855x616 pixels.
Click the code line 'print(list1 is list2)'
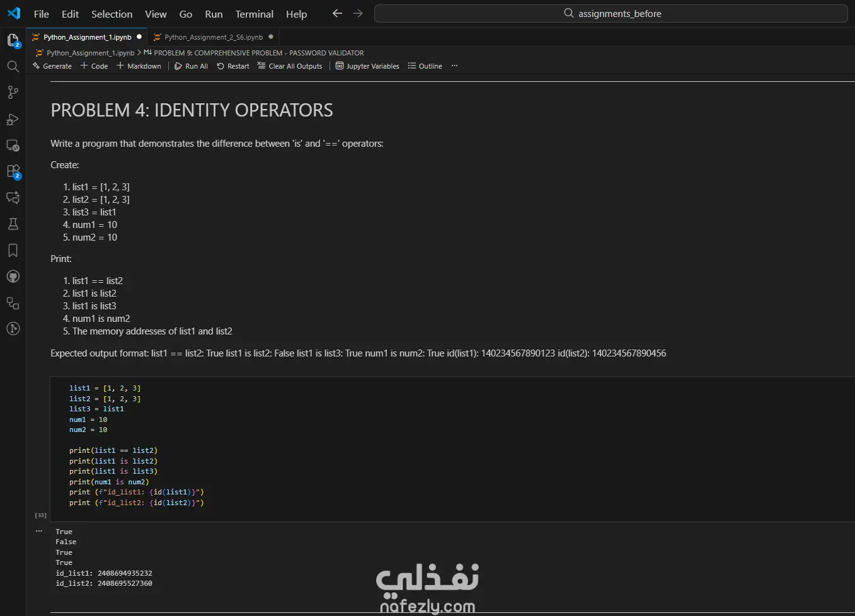point(113,461)
